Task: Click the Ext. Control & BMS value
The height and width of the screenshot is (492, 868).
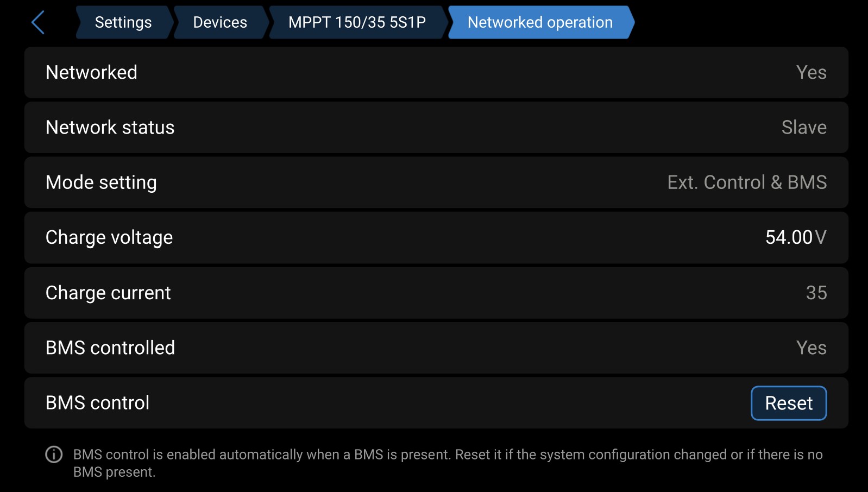Action: [747, 182]
